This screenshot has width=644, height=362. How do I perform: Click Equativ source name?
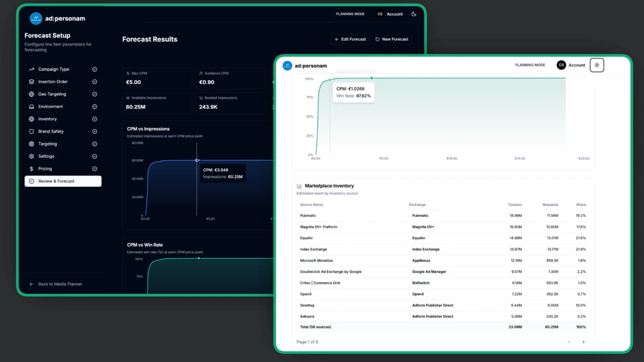pyautogui.click(x=306, y=238)
